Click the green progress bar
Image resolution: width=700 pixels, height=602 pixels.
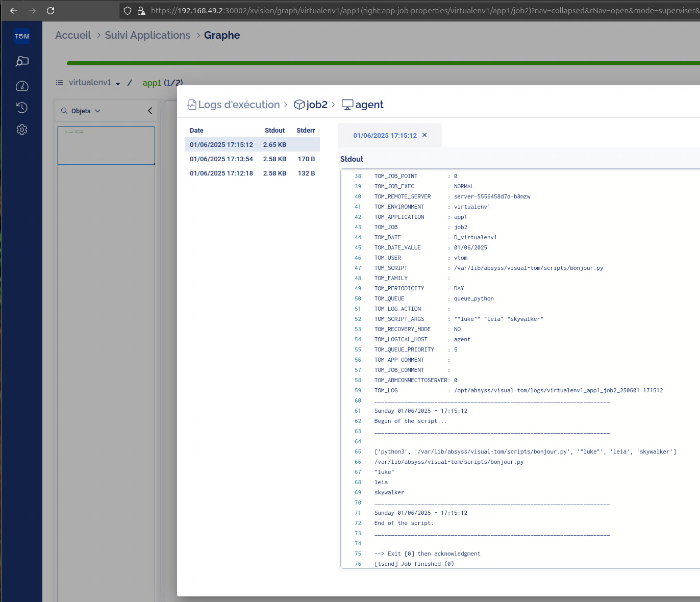click(x=383, y=63)
